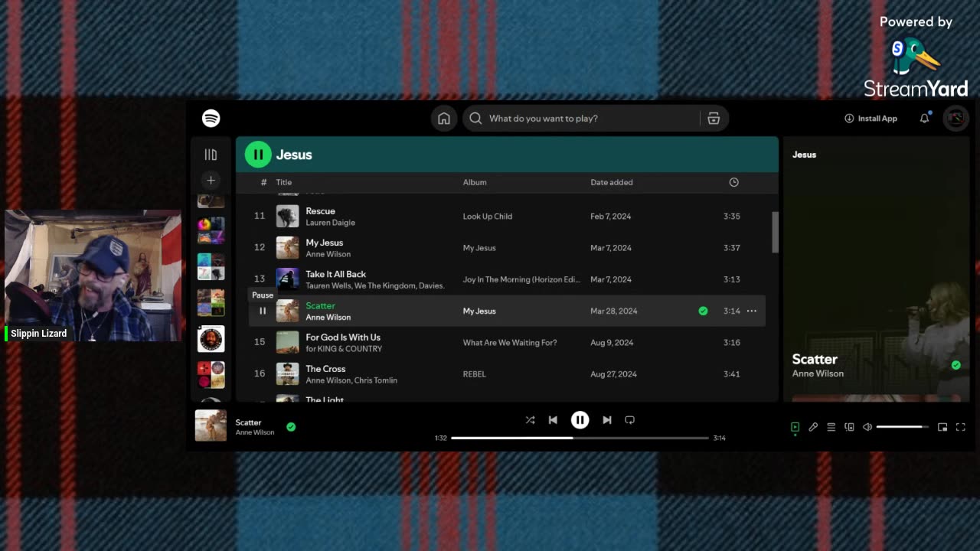Sort by duration clock header

pos(733,182)
